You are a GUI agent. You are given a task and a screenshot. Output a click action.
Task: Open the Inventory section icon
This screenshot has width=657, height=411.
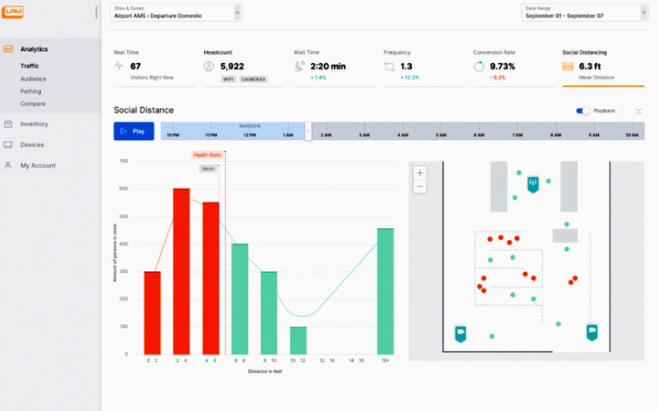[8, 124]
